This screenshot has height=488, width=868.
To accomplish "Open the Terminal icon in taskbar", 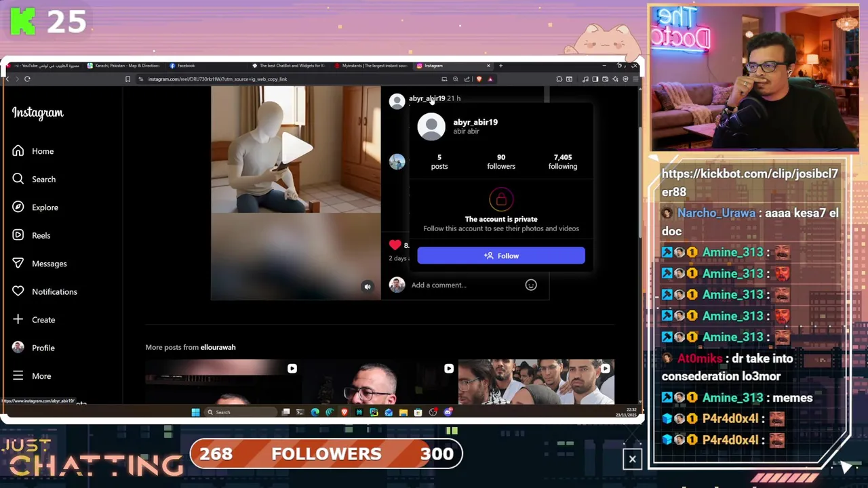I will pos(300,412).
